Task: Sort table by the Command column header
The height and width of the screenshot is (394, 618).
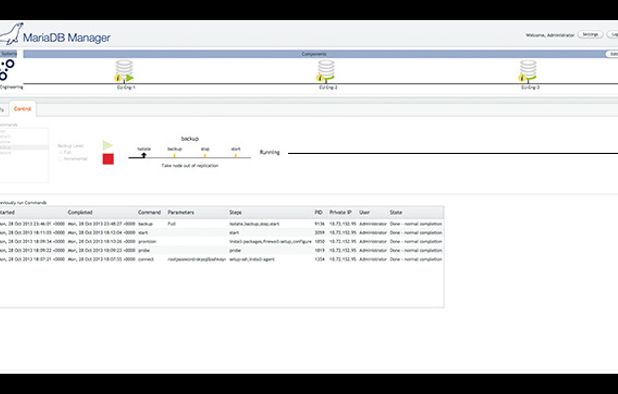Action: click(149, 212)
